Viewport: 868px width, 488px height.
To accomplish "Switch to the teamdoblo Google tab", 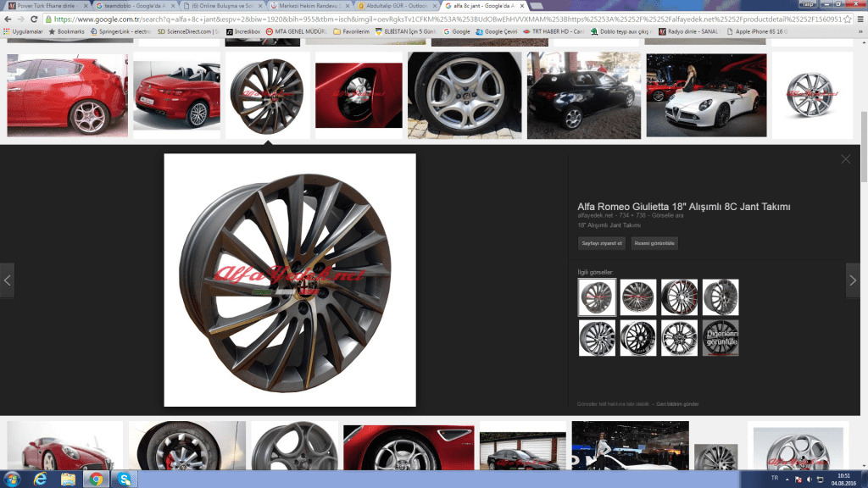I will pos(135,6).
